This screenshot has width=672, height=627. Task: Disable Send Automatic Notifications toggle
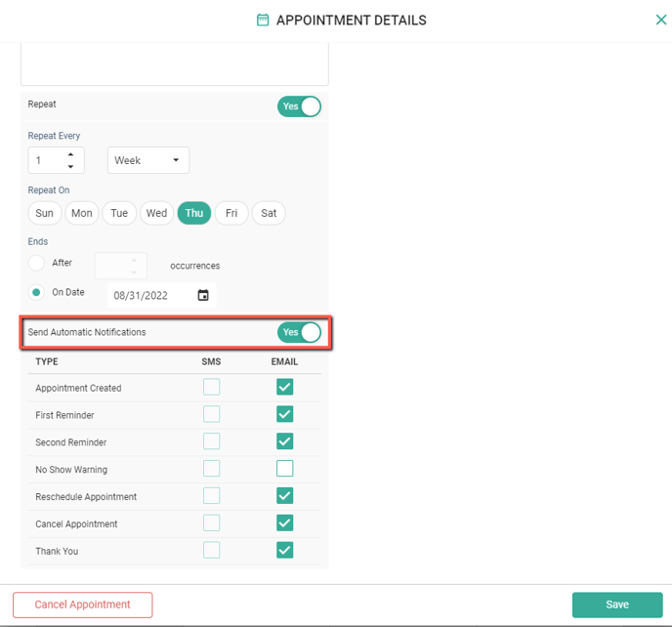coord(299,332)
